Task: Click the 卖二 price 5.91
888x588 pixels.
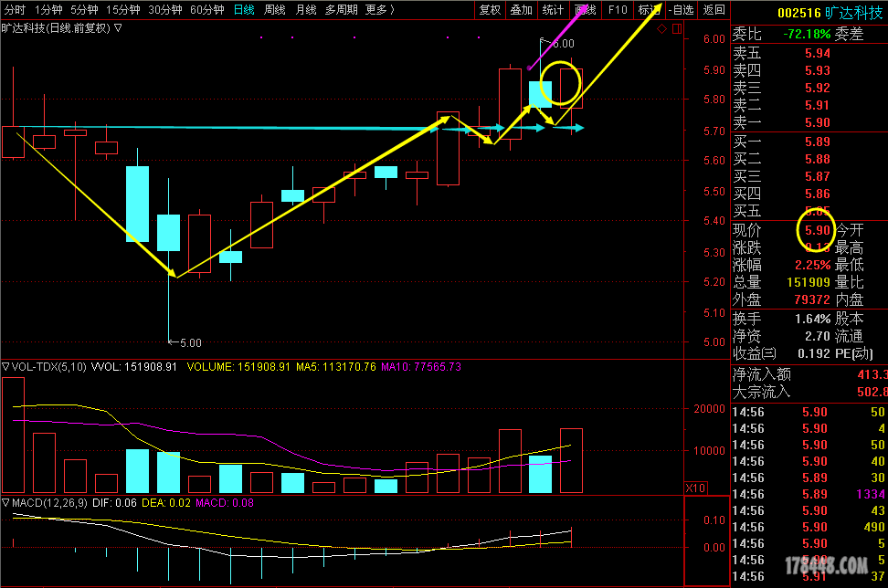Action: [x=818, y=105]
